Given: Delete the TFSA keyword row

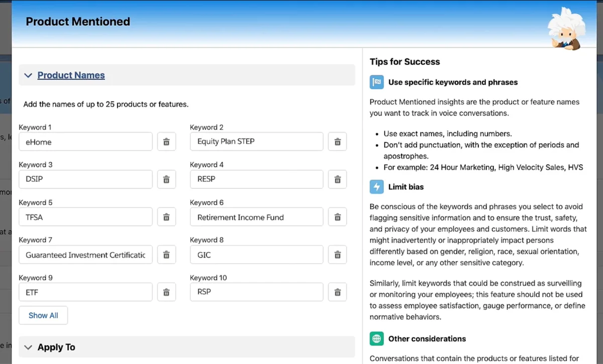Looking at the screenshot, I should (x=166, y=217).
